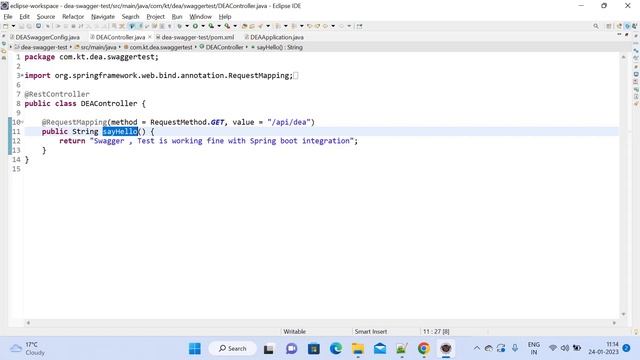Maximize the editor area

pyautogui.click(x=627, y=35)
